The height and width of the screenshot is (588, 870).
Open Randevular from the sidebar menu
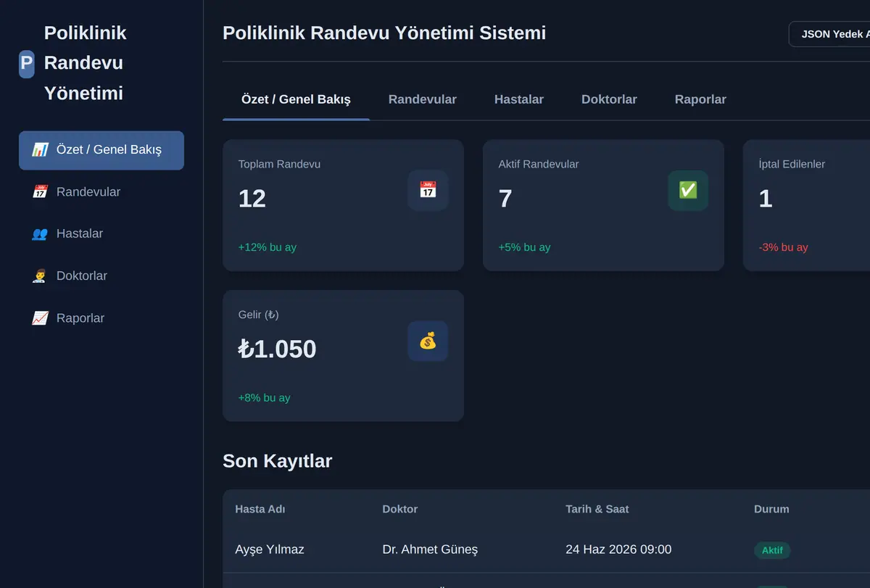click(x=101, y=192)
